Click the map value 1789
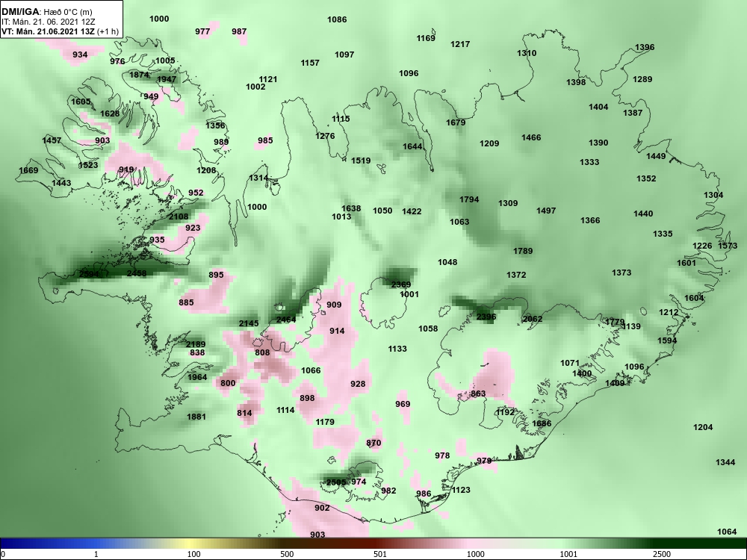 pos(523,251)
